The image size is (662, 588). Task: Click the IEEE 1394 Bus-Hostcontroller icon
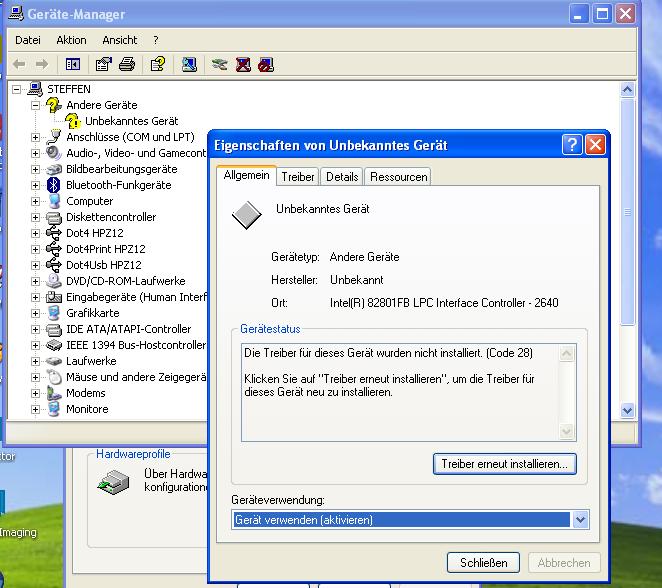coord(54,345)
